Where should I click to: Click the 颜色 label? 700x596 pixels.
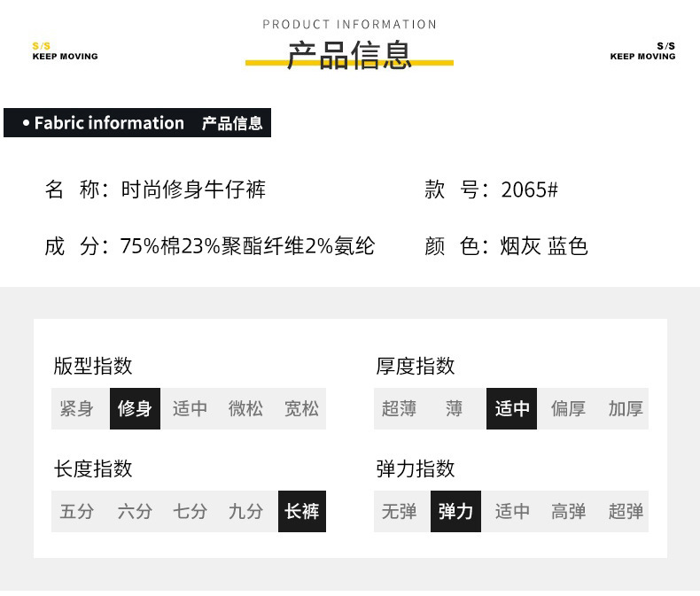tap(456, 246)
